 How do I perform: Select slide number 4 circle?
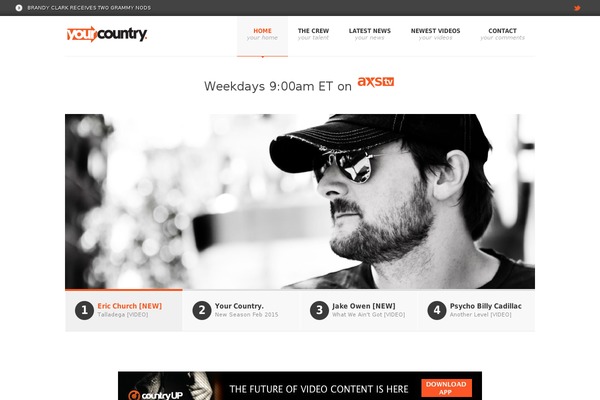(x=437, y=310)
